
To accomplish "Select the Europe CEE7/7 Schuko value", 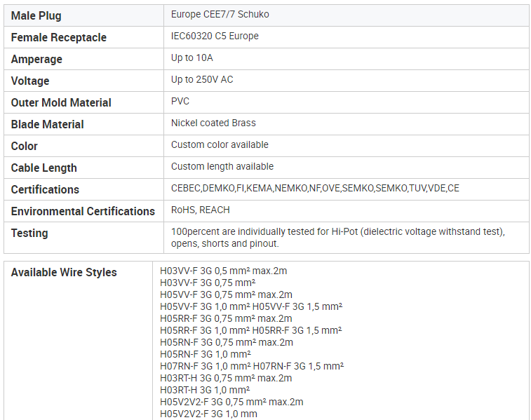I will 220,15.
